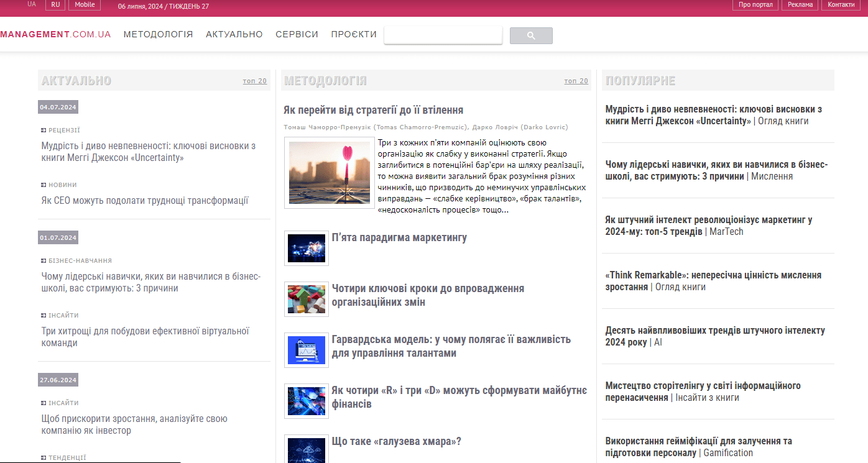Click the icon beside ІНСАЙТИ under 27.06.2024
The height and width of the screenshot is (463, 868).
(x=44, y=403)
